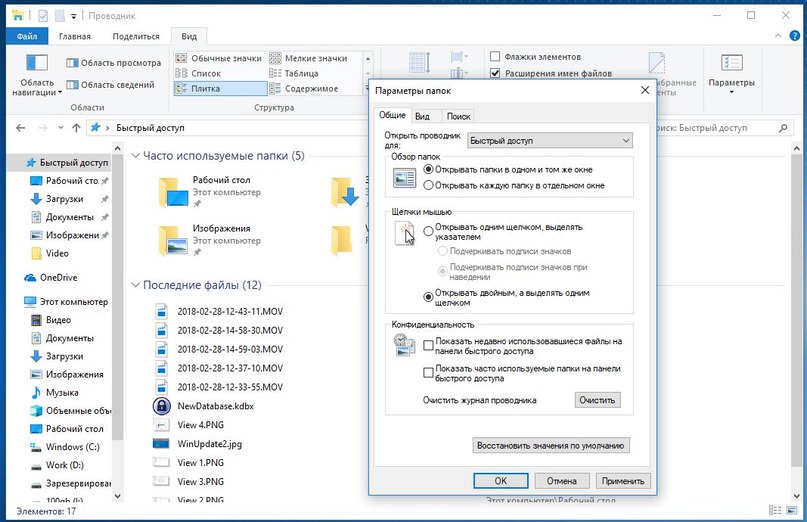Open Windows (C:) drive in the tree
Screen dimensions: 807x522
click(x=65, y=447)
